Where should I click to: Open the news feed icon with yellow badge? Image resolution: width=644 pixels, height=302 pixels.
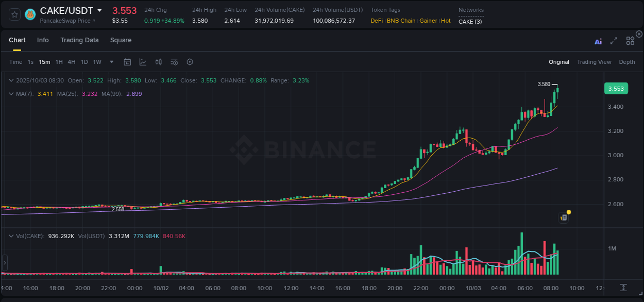[564, 217]
